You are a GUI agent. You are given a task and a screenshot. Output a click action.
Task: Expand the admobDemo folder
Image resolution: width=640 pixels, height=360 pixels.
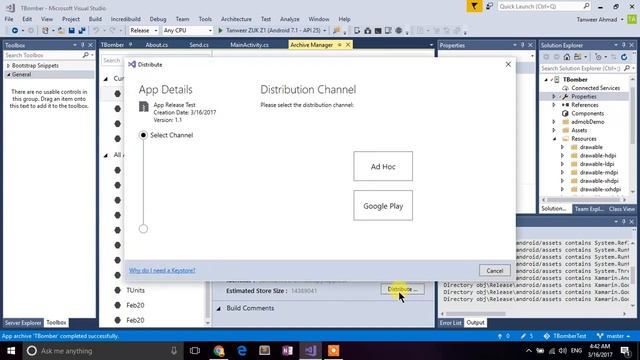click(554, 122)
